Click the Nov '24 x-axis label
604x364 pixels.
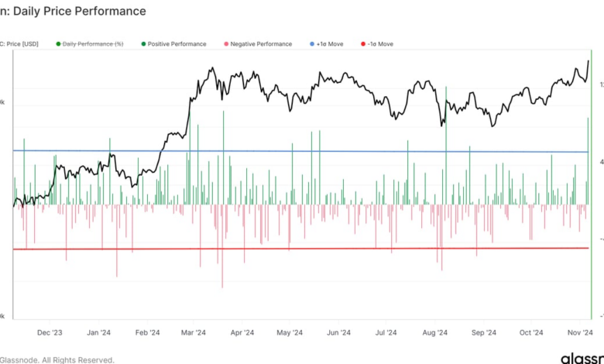point(579,333)
